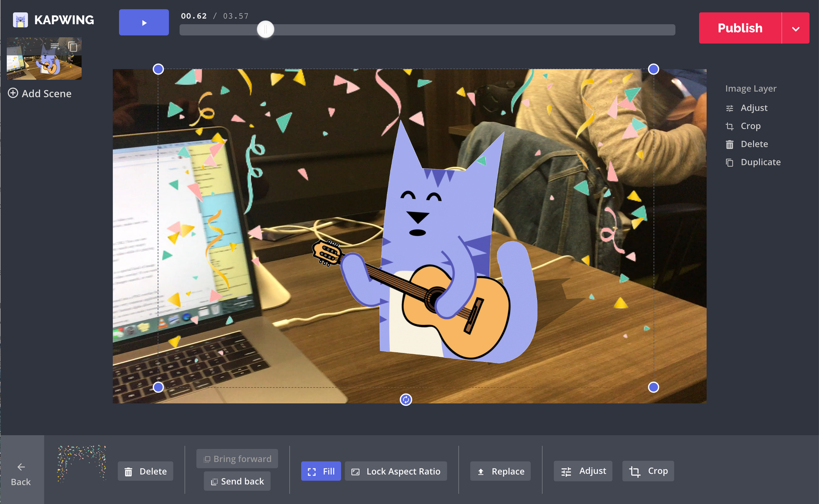Toggle Lock Aspect Ratio
The image size is (819, 504).
(x=396, y=471)
